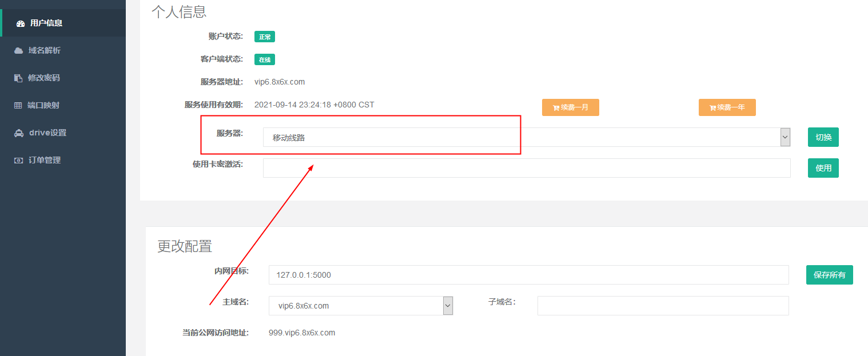The width and height of the screenshot is (868, 356).
Task: Click the 个人信息 heading
Action: coord(179,11)
